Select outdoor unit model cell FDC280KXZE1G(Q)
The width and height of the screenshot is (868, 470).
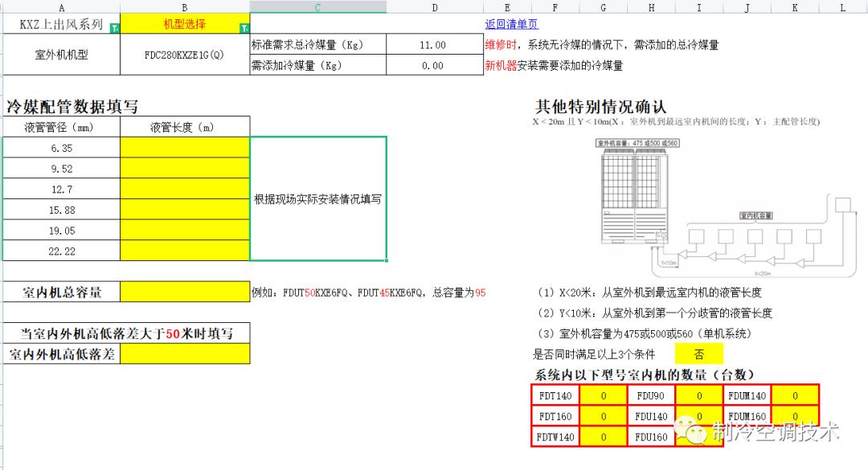tap(185, 55)
